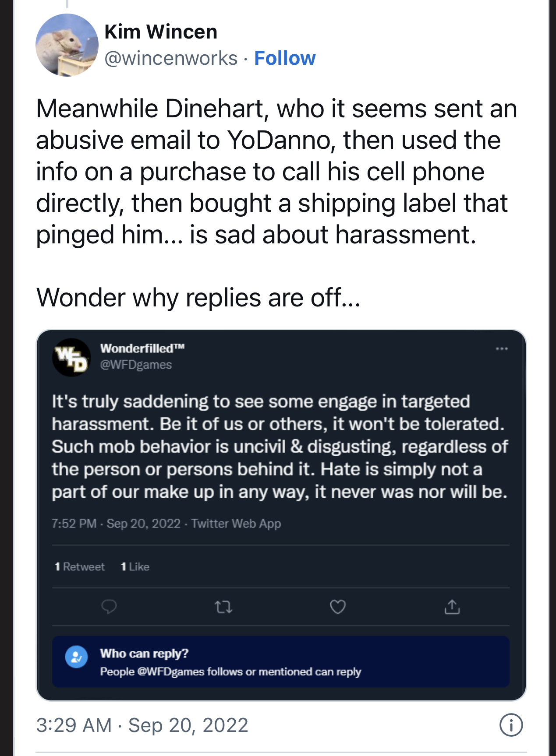Screen dimensions: 556x756
Task: Click the Wonderfilled™ account name
Action: pyautogui.click(x=142, y=348)
